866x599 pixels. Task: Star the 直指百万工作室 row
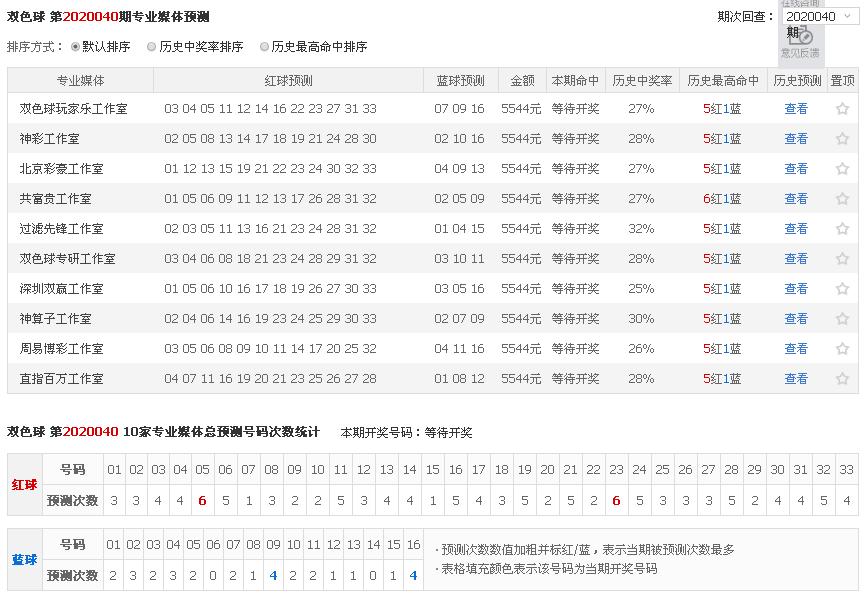point(842,379)
